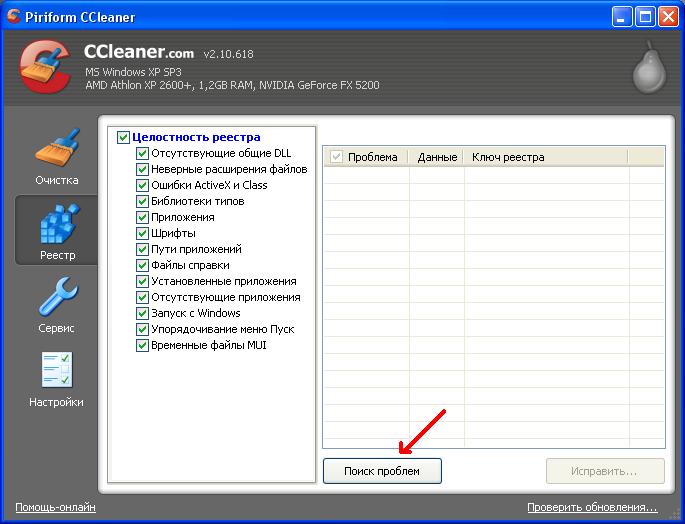Select the Запуск с Windows tree item
685x524 pixels.
[195, 313]
